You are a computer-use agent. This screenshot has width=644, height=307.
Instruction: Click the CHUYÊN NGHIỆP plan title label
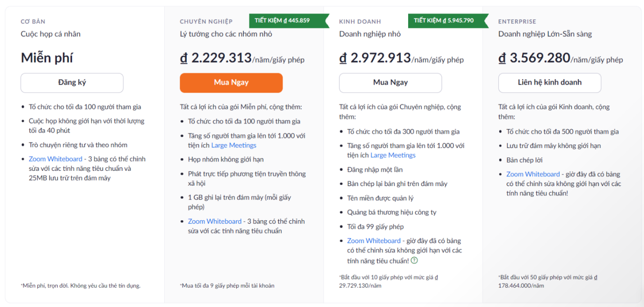(206, 22)
